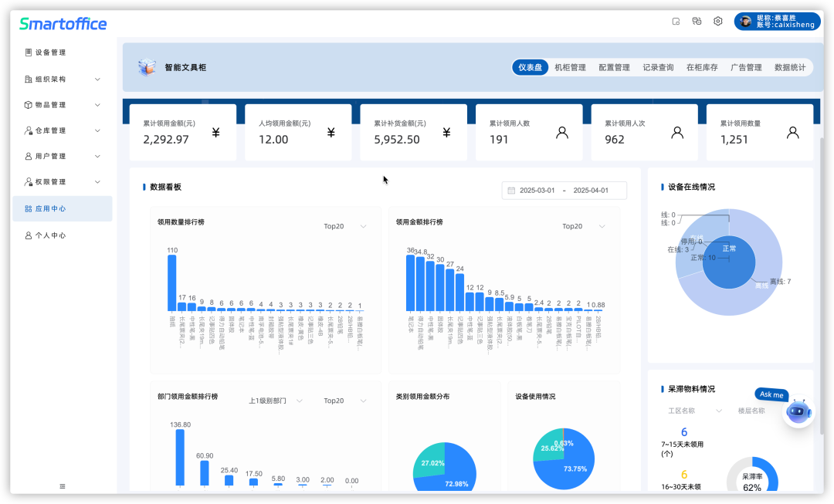Open the user avatar for caixisheng

(746, 22)
